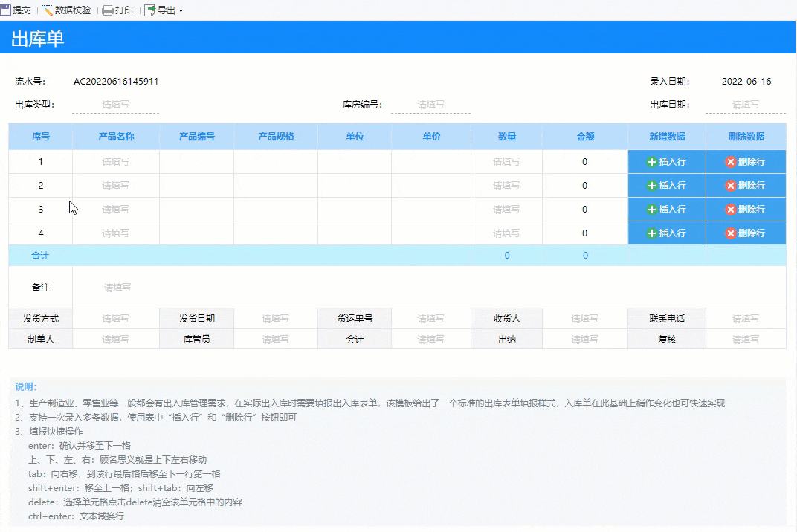Click quantity cell in row 1
Image resolution: width=797 pixels, height=532 pixels.
(506, 161)
